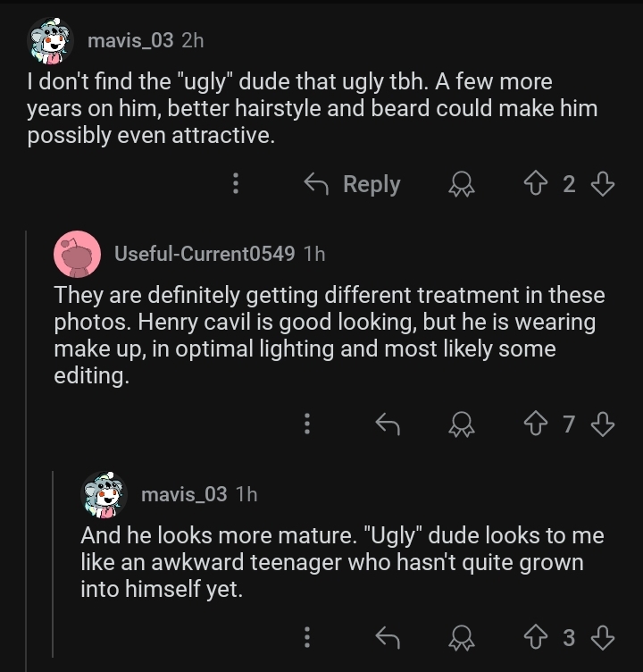643x672 pixels.
Task: Open mavis_03 profile from top username
Action: (x=129, y=40)
